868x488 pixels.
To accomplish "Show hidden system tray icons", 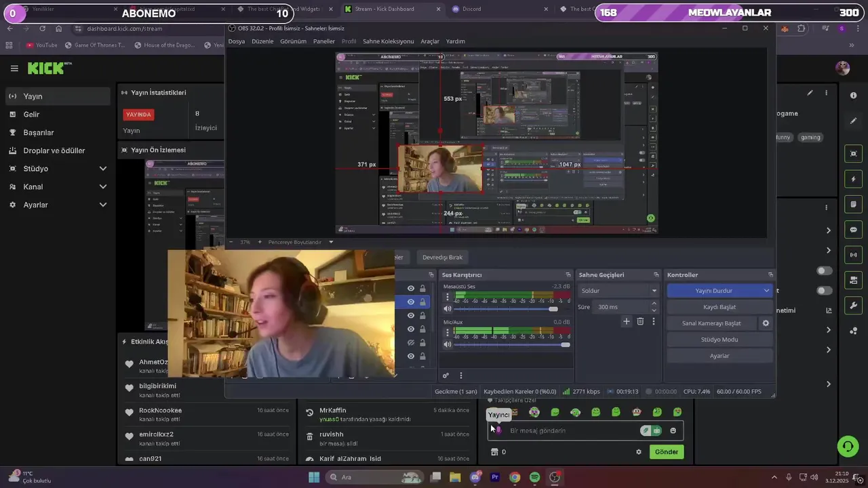I will 774,477.
